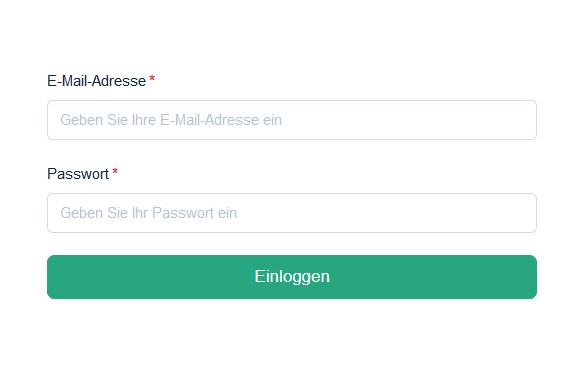This screenshot has height=380, width=570.
Task: Activate the text field under the Passwort label
Action: pyautogui.click(x=292, y=213)
